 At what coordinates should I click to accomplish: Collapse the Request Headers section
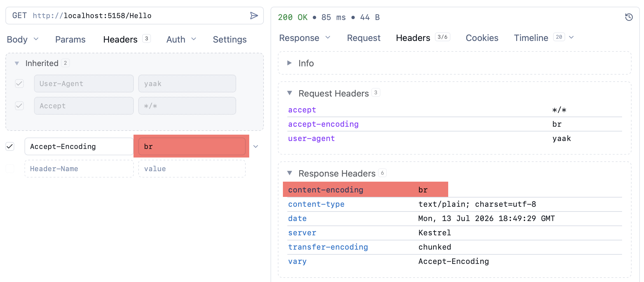pos(290,93)
